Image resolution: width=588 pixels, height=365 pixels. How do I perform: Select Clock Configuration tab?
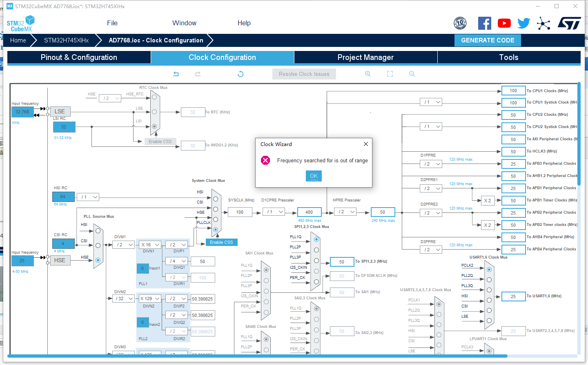point(222,58)
